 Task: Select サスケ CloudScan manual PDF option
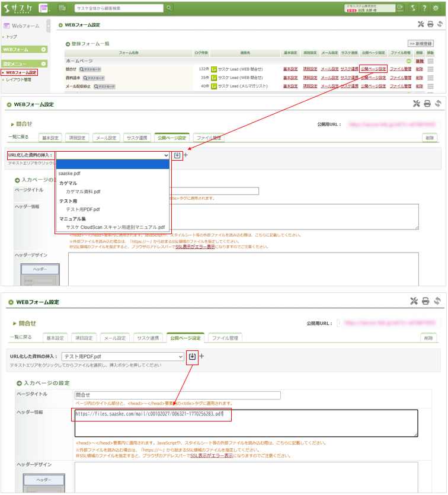tap(116, 226)
